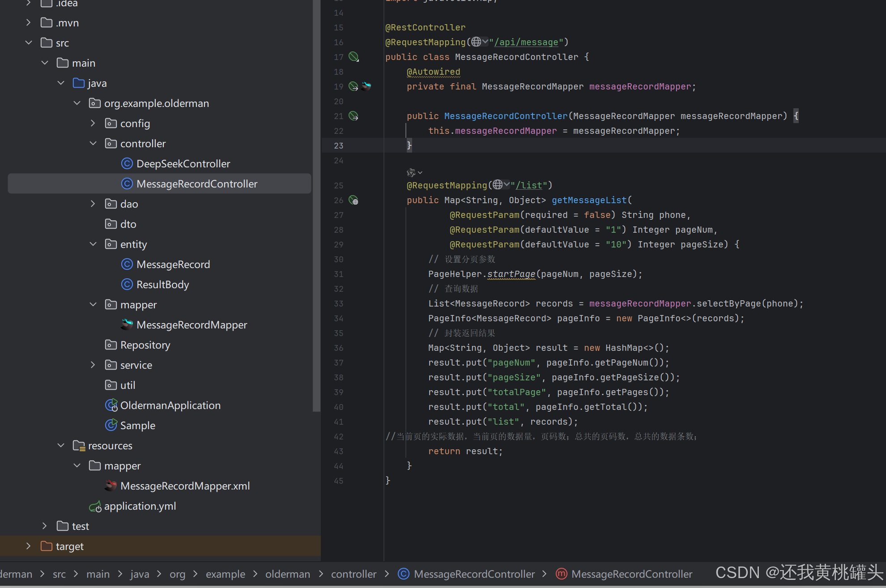Collapse the controller package folder
Image resolution: width=886 pixels, height=588 pixels.
pos(93,144)
